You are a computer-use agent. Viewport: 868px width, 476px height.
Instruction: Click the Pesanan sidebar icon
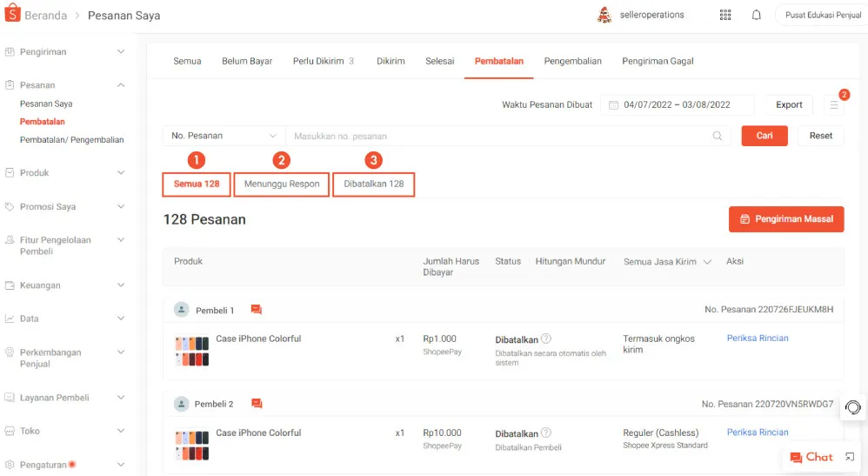[10, 84]
